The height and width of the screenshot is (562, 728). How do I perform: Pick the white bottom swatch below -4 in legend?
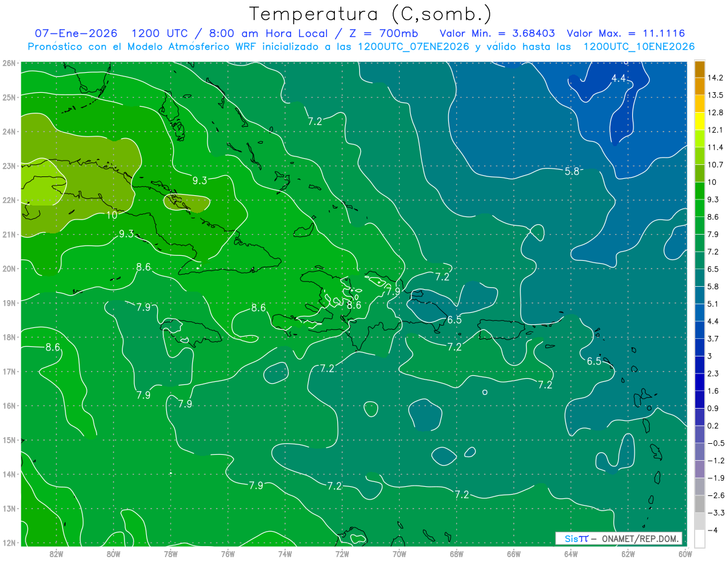[699, 539]
